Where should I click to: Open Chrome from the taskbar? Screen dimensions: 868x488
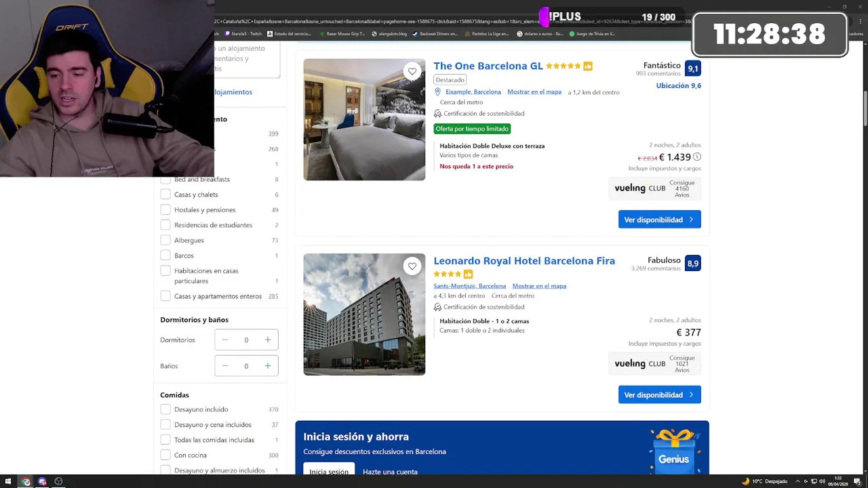click(x=26, y=481)
